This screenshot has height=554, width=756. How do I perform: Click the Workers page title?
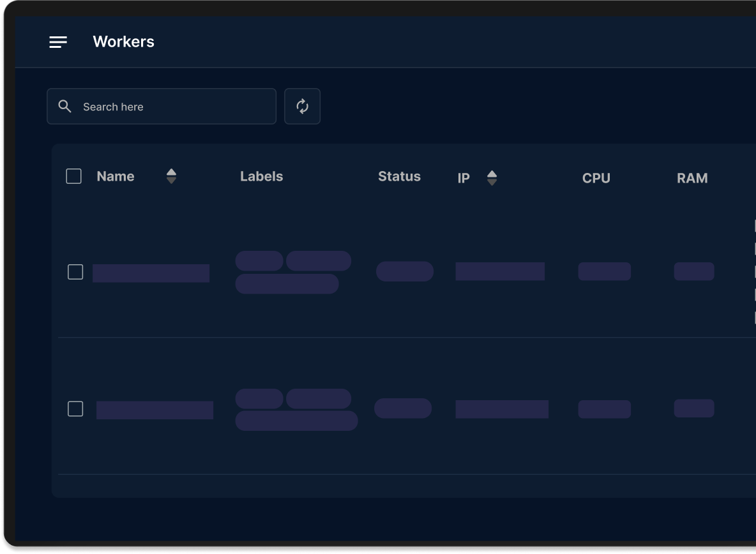tap(123, 42)
